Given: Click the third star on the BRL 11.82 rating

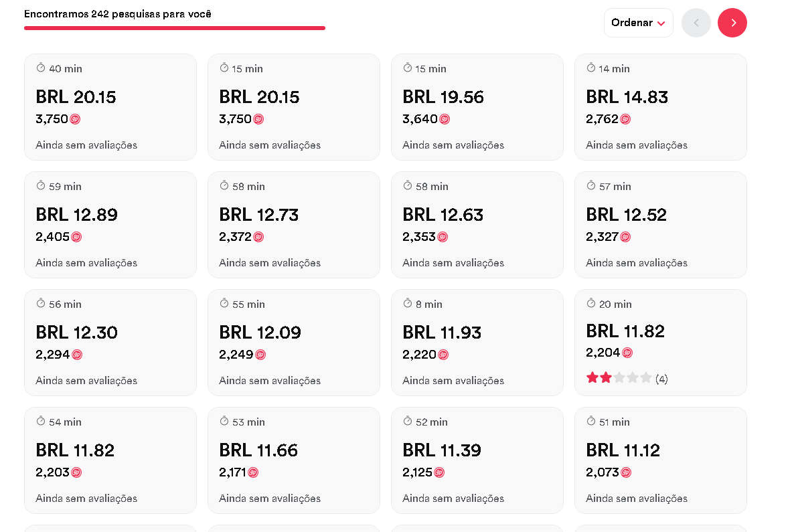Looking at the screenshot, I should (619, 377).
